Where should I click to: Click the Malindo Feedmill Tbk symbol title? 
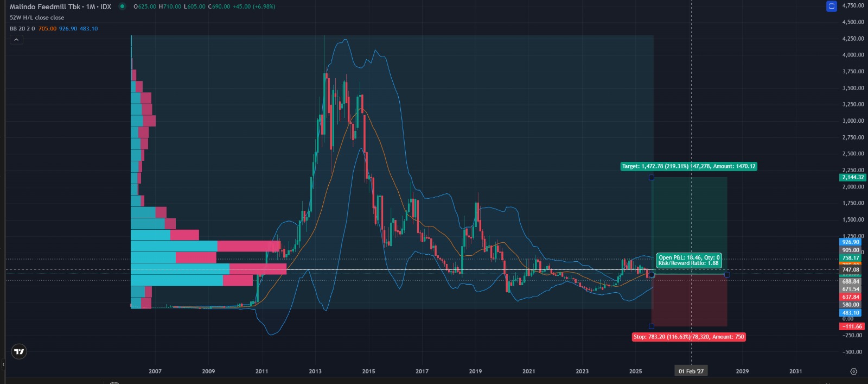[45, 7]
